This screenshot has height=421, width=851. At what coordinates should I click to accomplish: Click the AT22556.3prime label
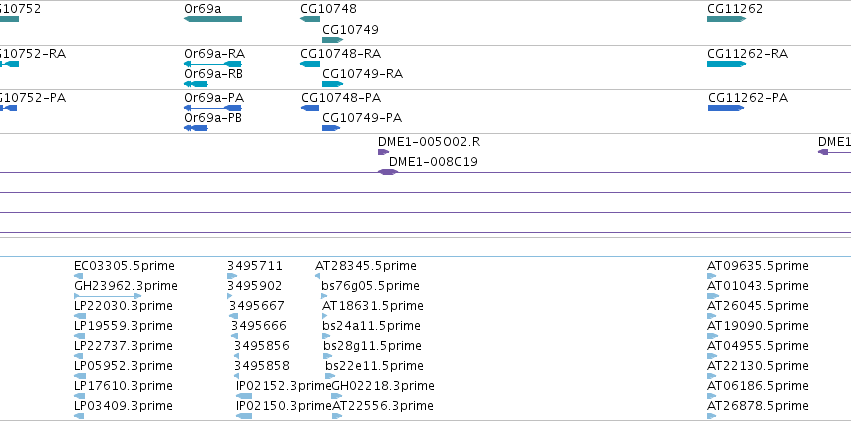point(383,406)
